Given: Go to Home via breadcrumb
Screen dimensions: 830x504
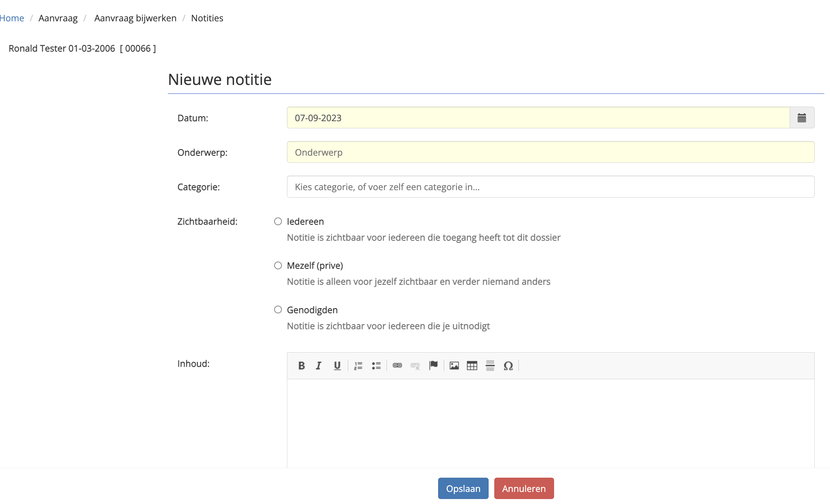Looking at the screenshot, I should click(12, 18).
